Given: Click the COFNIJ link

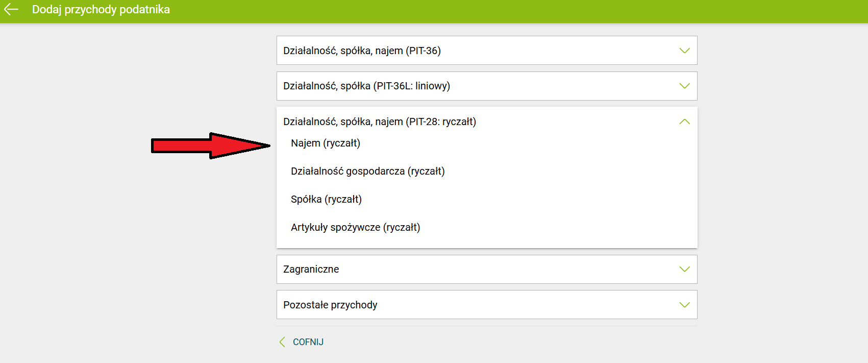Looking at the screenshot, I should (x=308, y=342).
